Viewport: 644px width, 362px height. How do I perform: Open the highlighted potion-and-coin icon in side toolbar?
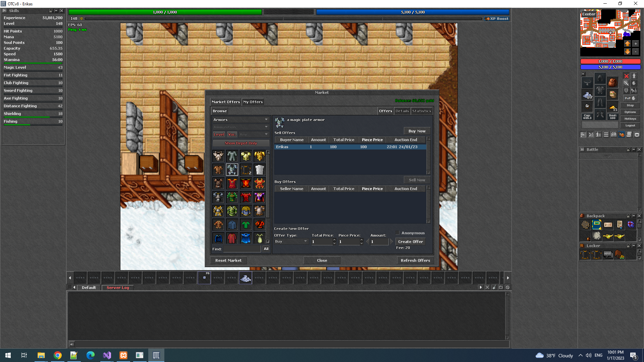(622, 135)
